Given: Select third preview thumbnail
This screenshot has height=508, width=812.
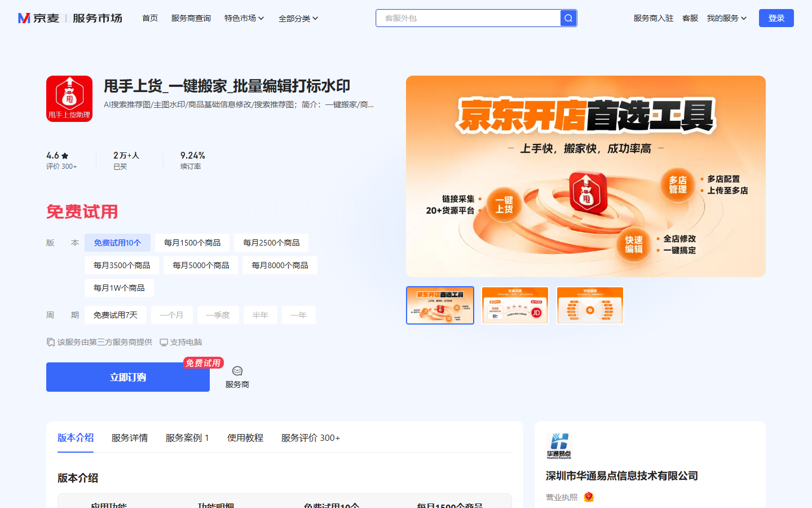Looking at the screenshot, I should click(590, 305).
